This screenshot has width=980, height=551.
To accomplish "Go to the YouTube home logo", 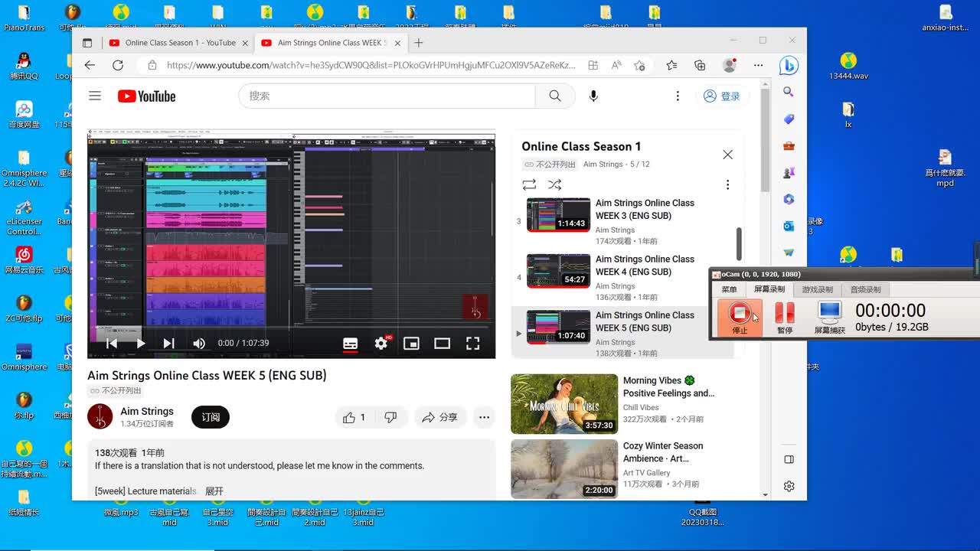I will click(x=146, y=96).
